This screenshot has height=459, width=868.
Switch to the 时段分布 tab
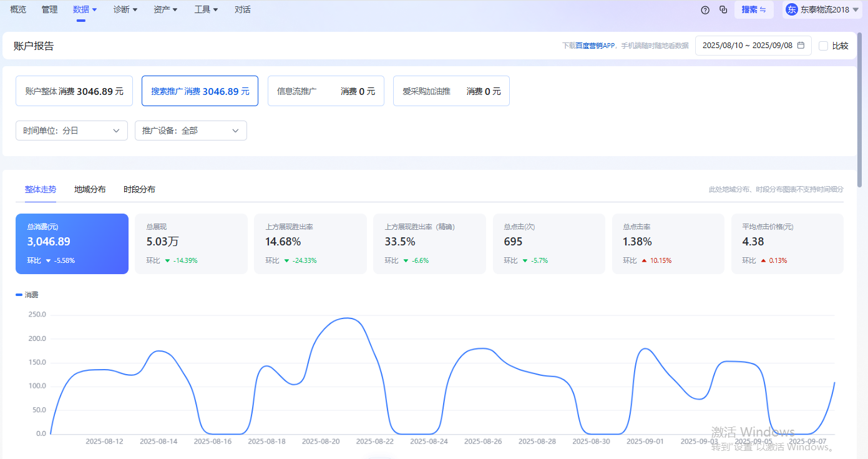139,189
